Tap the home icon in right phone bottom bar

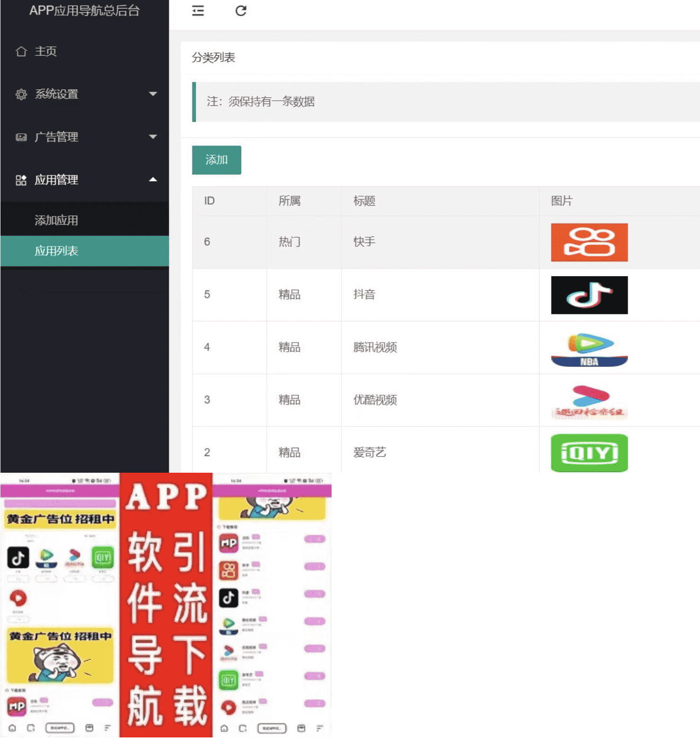point(224,728)
